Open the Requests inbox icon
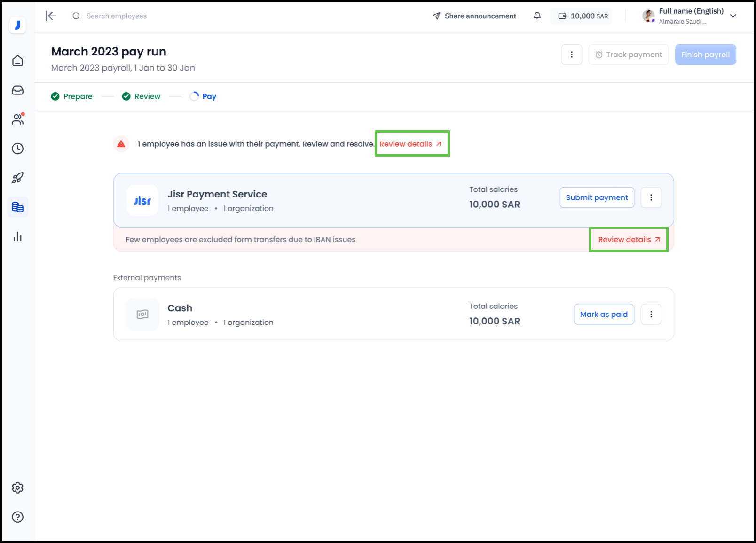 pyautogui.click(x=17, y=90)
